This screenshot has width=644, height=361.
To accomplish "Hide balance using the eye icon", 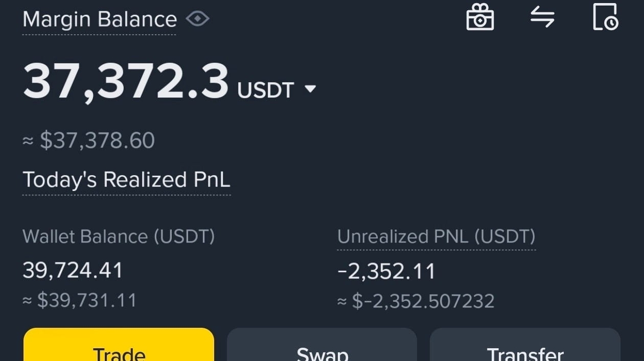I will pyautogui.click(x=197, y=19).
